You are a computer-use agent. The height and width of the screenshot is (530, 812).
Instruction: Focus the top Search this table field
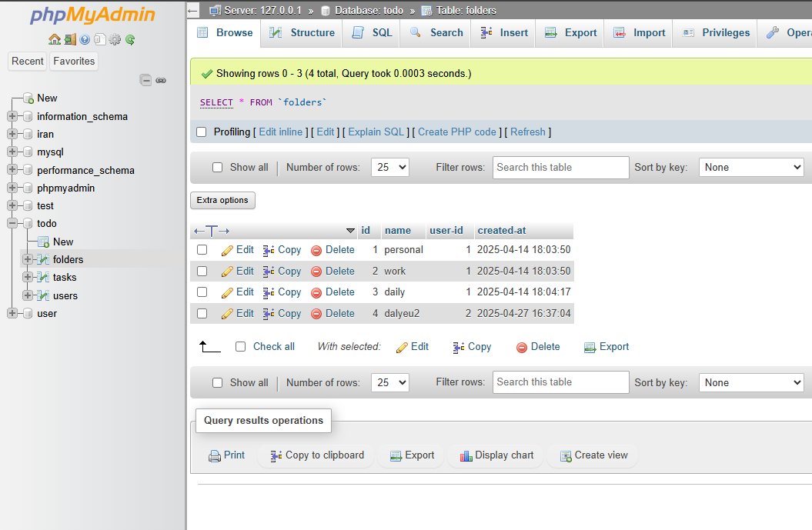[561, 168]
